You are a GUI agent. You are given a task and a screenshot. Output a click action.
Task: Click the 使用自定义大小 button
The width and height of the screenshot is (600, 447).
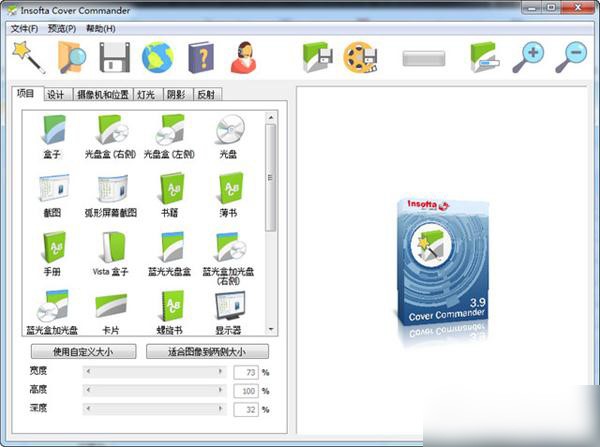click(x=83, y=351)
